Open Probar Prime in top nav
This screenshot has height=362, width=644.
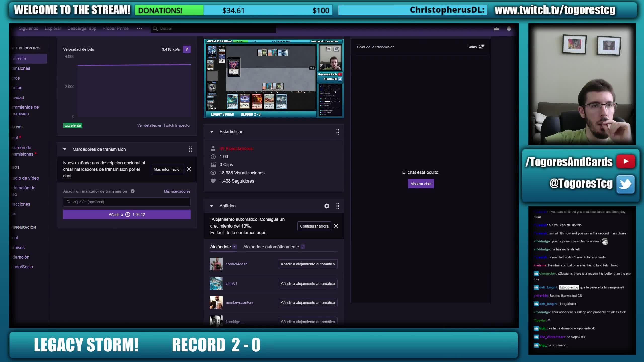coord(115,28)
